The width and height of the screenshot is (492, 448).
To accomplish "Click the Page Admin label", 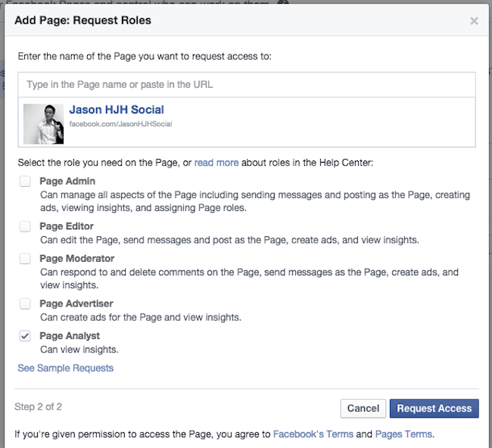I will 67,181.
